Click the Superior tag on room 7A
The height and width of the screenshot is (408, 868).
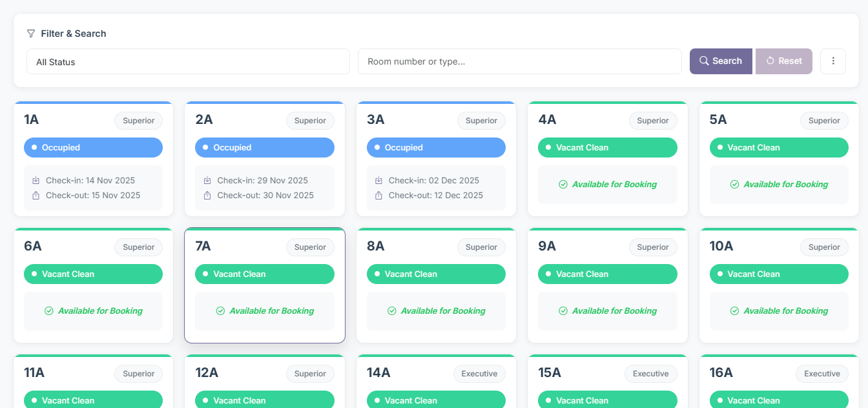pos(310,247)
